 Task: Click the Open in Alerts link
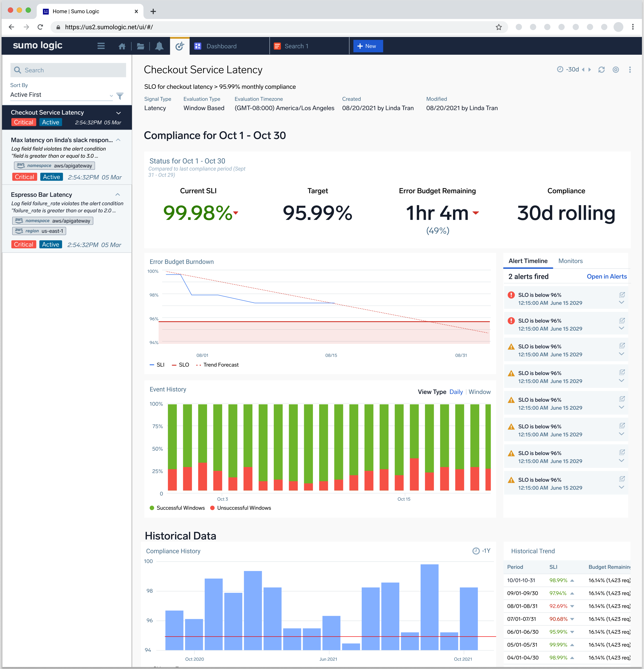pyautogui.click(x=606, y=276)
